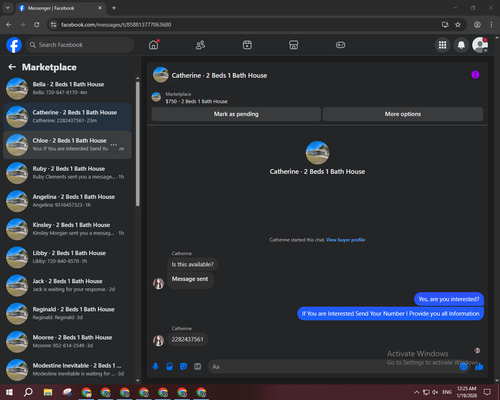Screen dimensions: 500x400
Task: Open the Reels video icon
Action: tap(247, 45)
